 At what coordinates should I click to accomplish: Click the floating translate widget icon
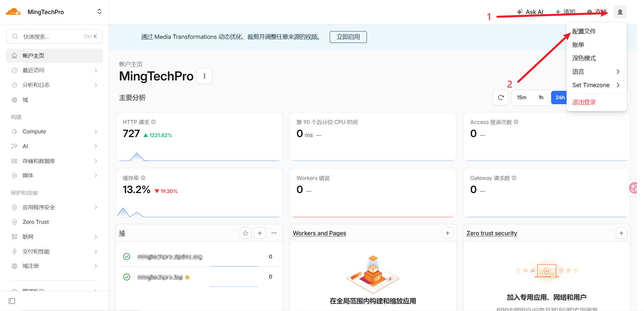click(x=633, y=188)
